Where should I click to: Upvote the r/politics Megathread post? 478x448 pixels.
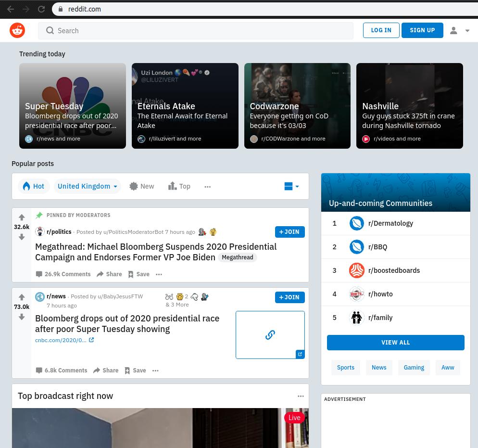pos(22,218)
